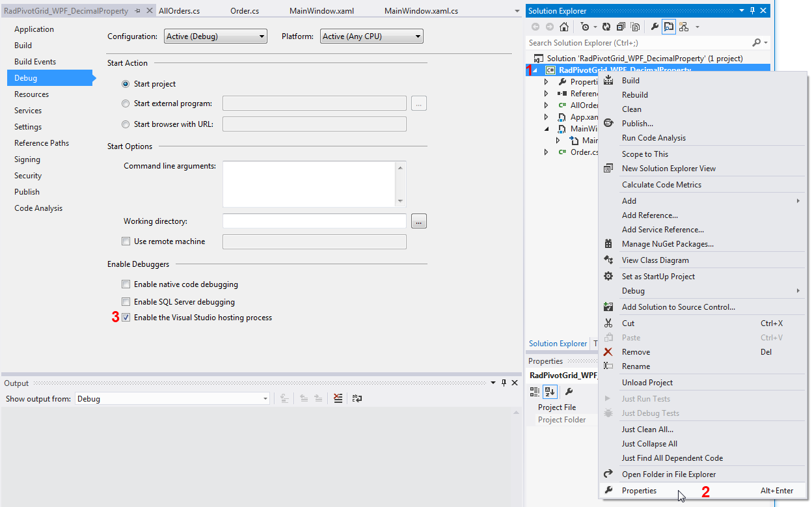
Task: Toggle Show All Files in Solution Explorer
Action: [x=635, y=27]
